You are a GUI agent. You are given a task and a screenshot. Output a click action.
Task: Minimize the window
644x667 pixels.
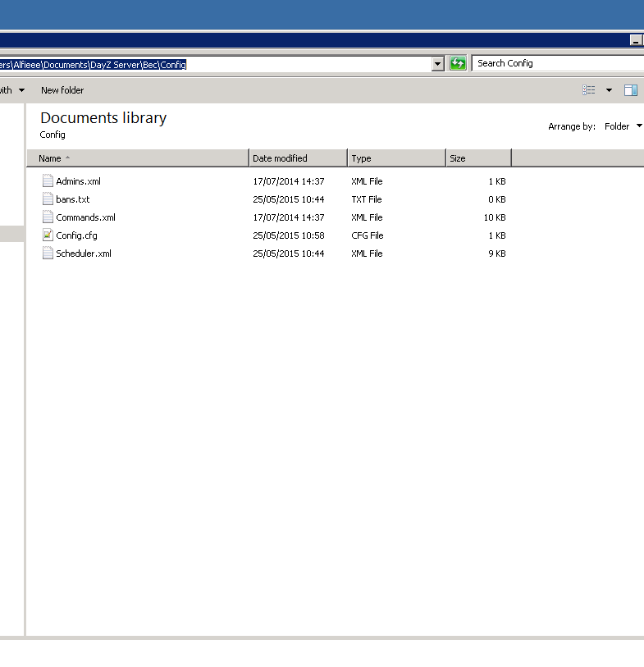636,40
